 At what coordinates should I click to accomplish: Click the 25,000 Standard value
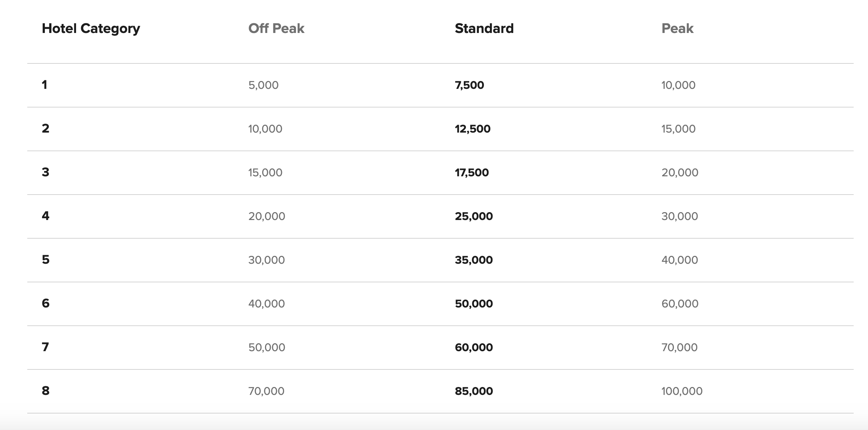[x=473, y=216]
